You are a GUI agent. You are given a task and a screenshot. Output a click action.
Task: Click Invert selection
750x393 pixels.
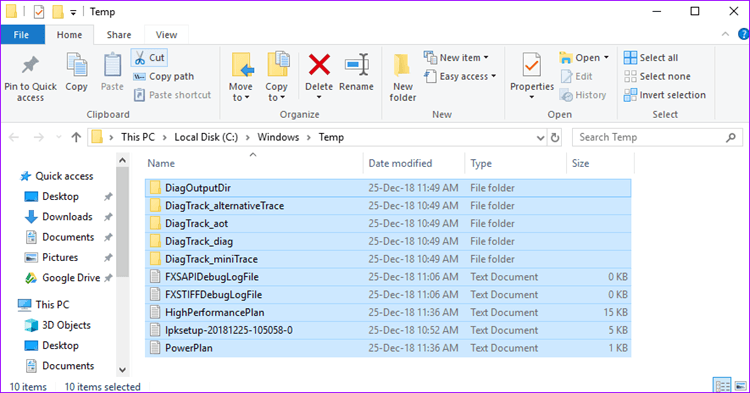point(665,95)
